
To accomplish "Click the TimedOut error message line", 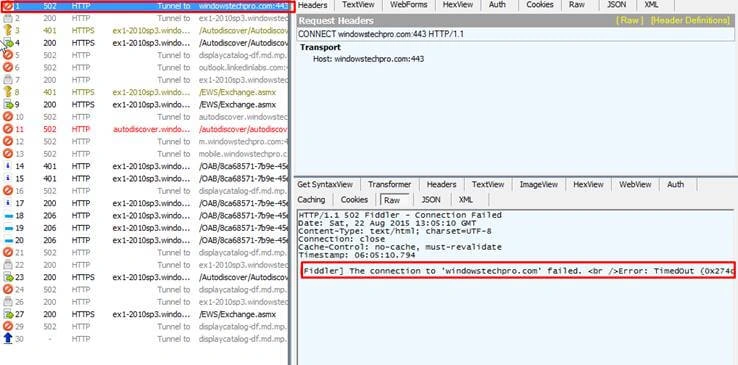I will [x=518, y=271].
